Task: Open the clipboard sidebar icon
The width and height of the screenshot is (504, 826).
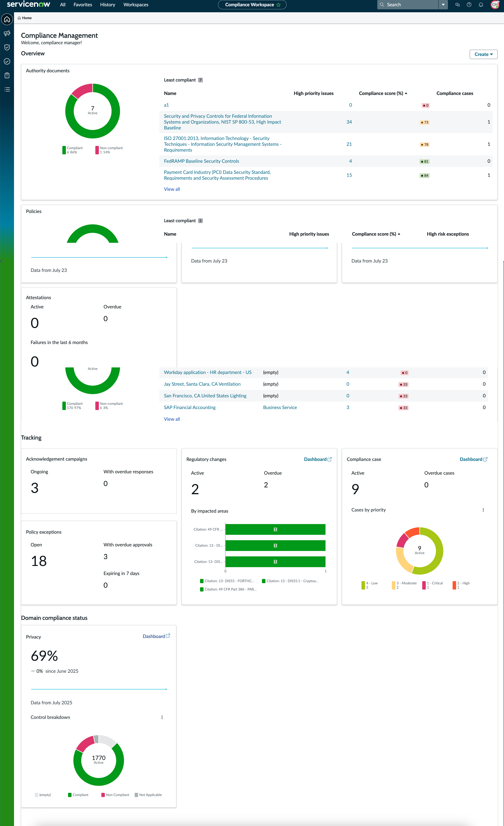Action: [x=7, y=75]
